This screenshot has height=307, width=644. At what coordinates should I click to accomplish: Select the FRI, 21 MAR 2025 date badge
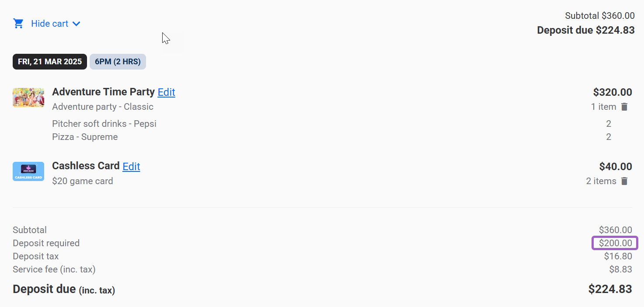(50, 62)
